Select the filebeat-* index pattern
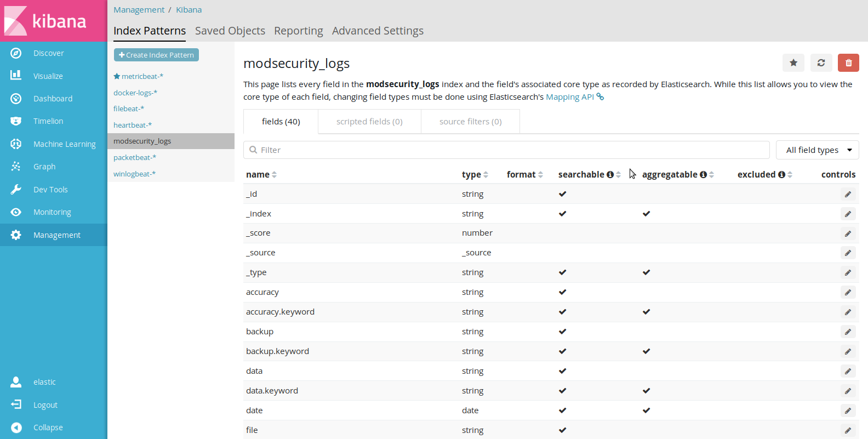 tap(129, 109)
